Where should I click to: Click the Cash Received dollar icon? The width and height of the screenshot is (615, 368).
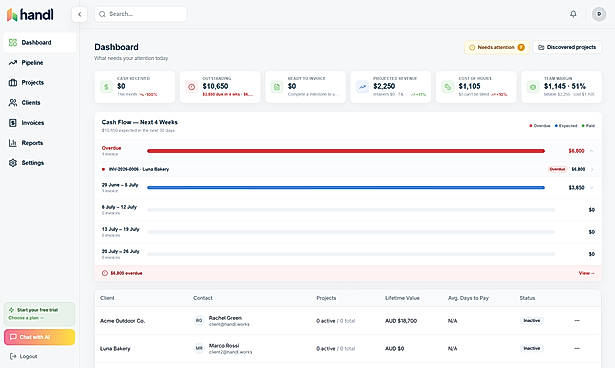click(x=106, y=87)
